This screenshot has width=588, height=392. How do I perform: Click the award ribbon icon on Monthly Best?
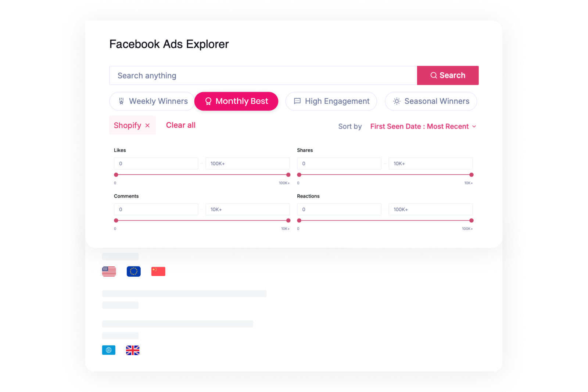pos(208,101)
